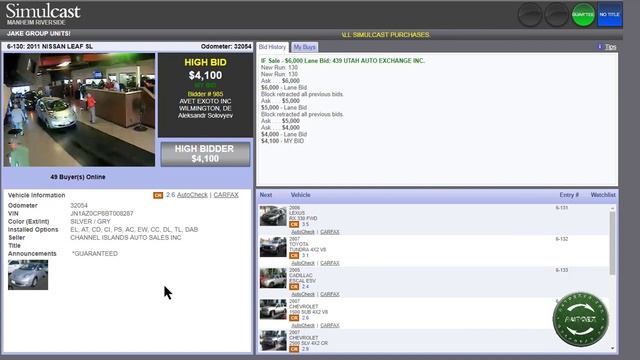Open CARFAX for the Chevrolet 1500 SUB

click(x=330, y=325)
